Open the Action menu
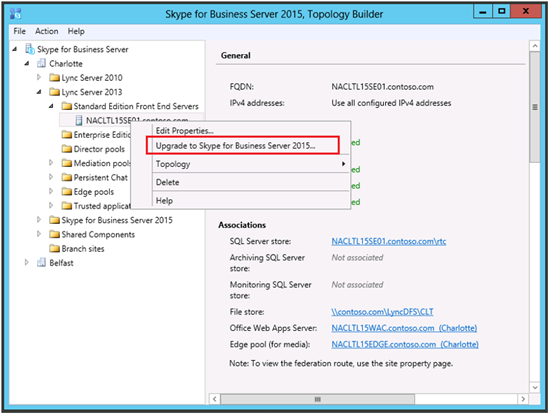550x415 pixels. click(x=47, y=31)
